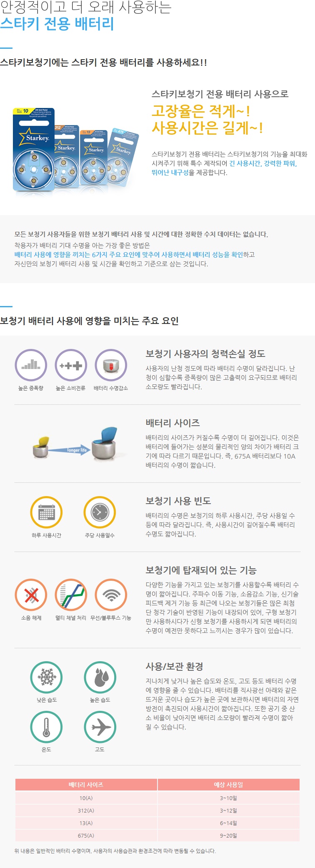Click the 낮은 습도 snowflake icon
The height and width of the screenshot is (868, 315).
click(46, 677)
